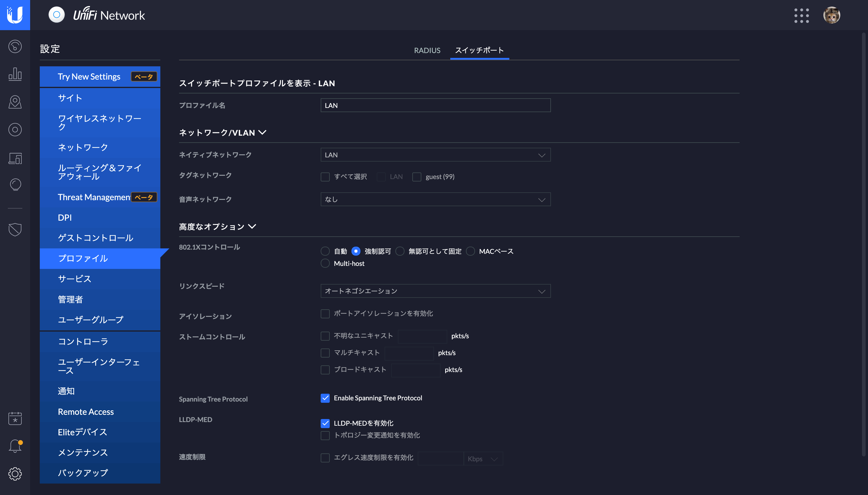Select the 無認可として固定 radio option
868x495 pixels.
(400, 251)
